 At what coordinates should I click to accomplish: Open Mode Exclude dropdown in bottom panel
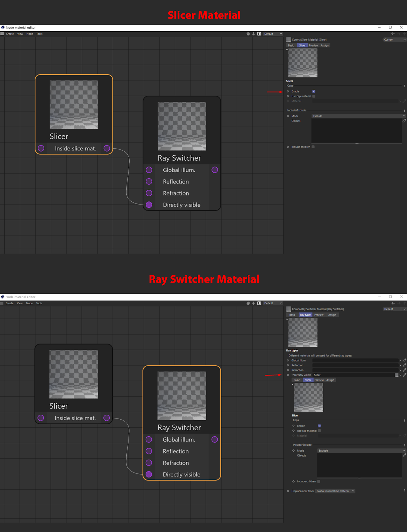pos(361,451)
